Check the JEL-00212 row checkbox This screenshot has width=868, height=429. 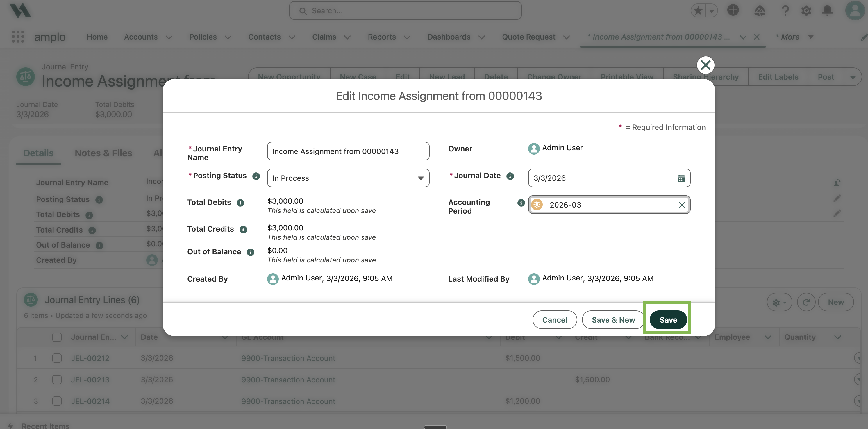57,358
